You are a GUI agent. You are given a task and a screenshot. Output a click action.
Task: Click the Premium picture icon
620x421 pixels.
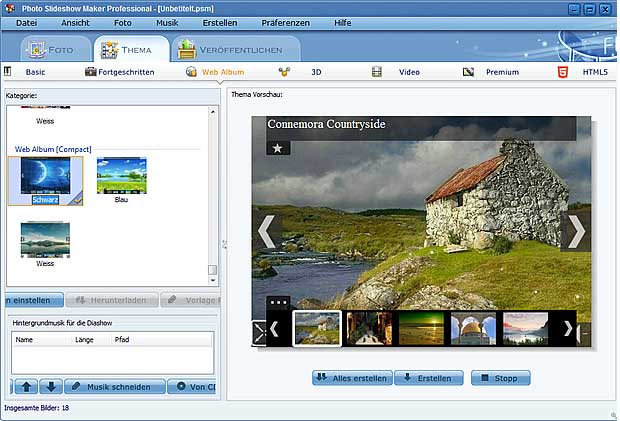(468, 72)
